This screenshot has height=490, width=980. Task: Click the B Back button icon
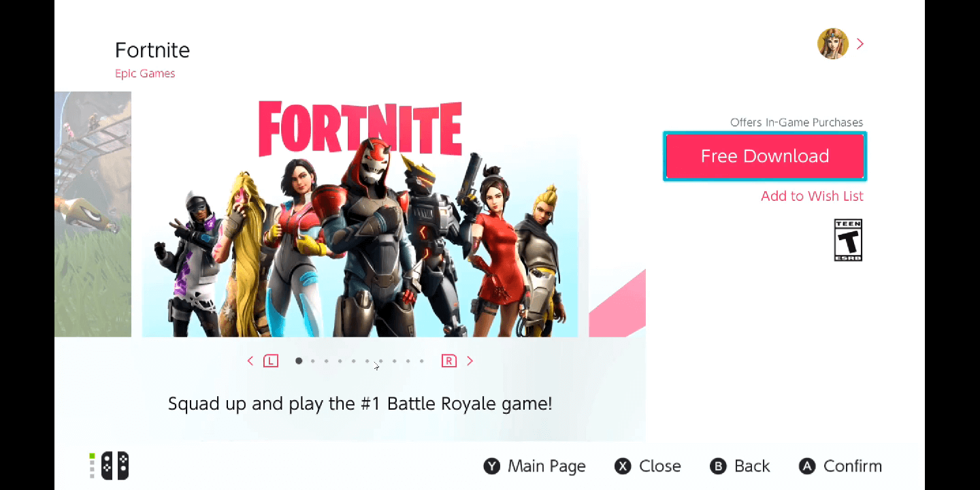718,466
